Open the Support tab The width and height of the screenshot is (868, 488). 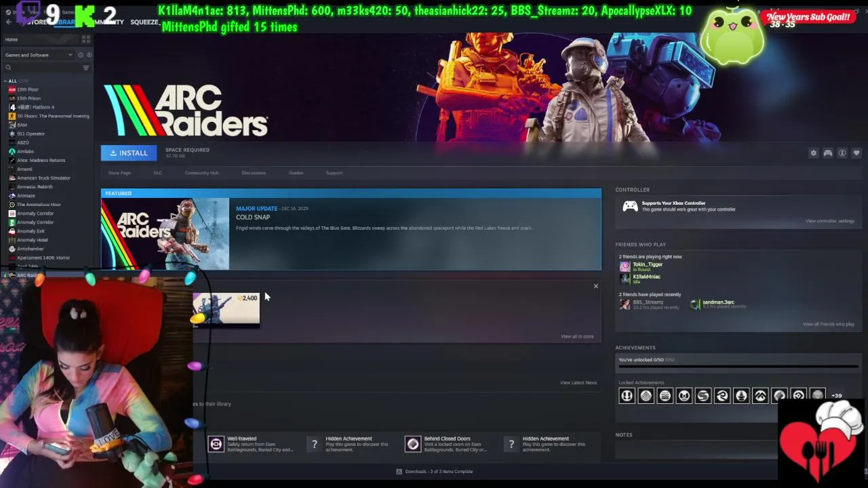334,173
